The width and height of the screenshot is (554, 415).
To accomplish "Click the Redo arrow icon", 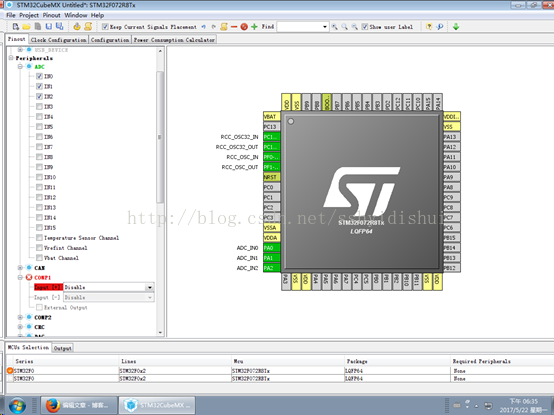I will (x=213, y=27).
